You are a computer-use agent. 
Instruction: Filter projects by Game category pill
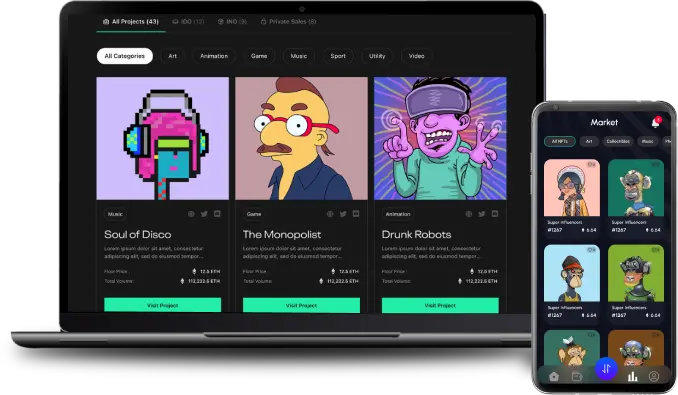tap(259, 56)
